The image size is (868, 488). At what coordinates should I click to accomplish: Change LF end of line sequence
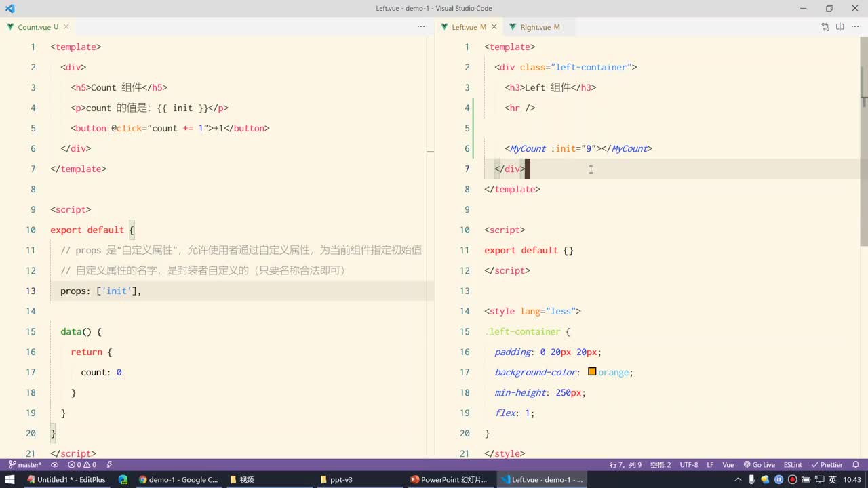[x=710, y=465]
